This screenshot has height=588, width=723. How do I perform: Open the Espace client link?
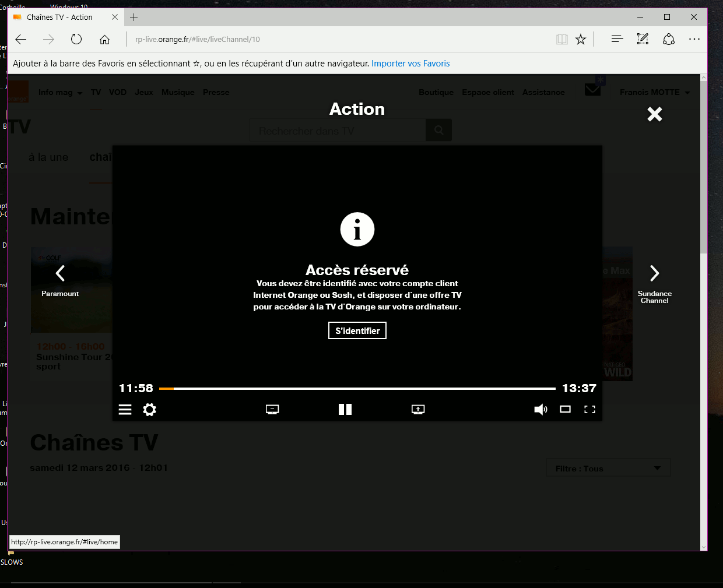tap(488, 92)
